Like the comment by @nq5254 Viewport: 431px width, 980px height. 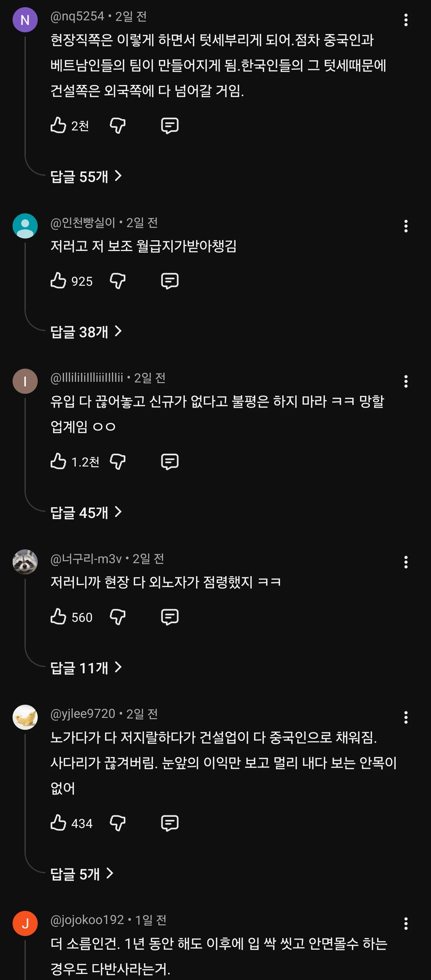click(x=59, y=125)
